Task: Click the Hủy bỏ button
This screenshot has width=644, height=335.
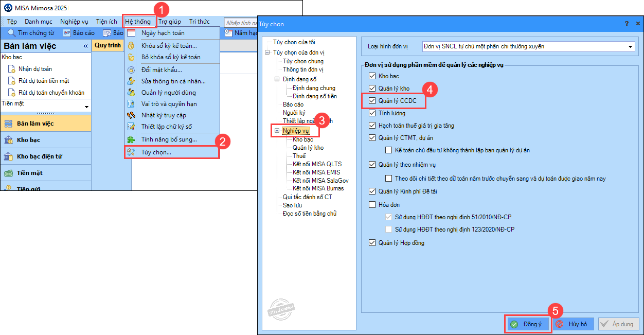Action: [x=573, y=324]
